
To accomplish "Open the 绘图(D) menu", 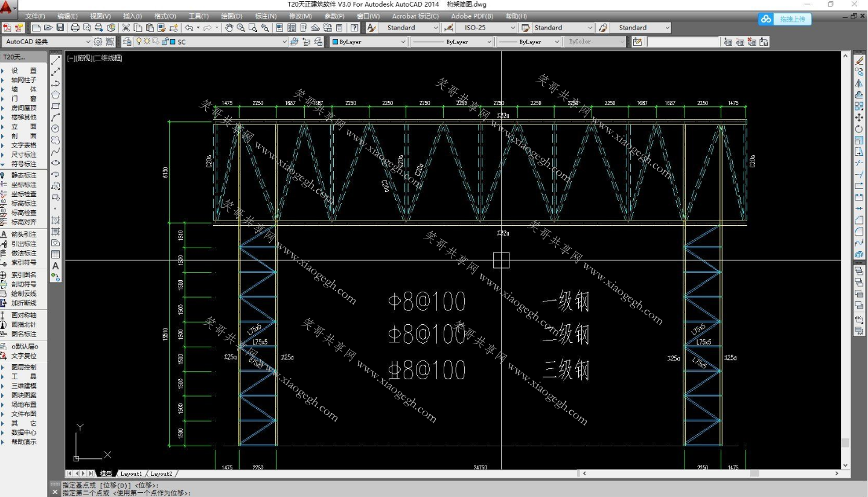I will click(x=232, y=16).
